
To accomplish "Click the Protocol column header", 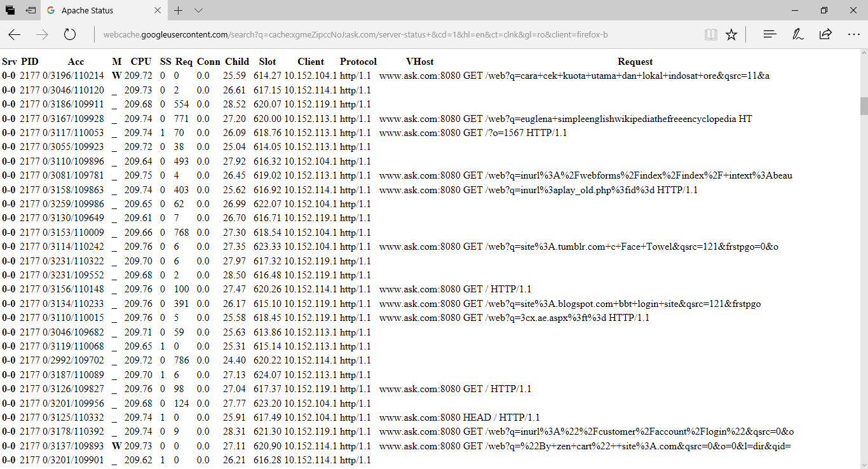I will [x=358, y=62].
